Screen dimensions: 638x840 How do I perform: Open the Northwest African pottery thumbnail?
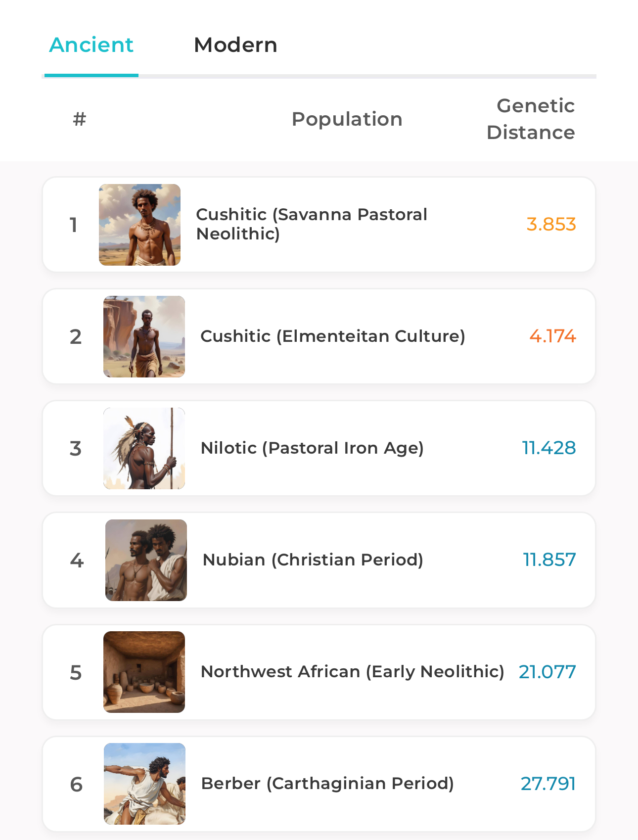(144, 672)
